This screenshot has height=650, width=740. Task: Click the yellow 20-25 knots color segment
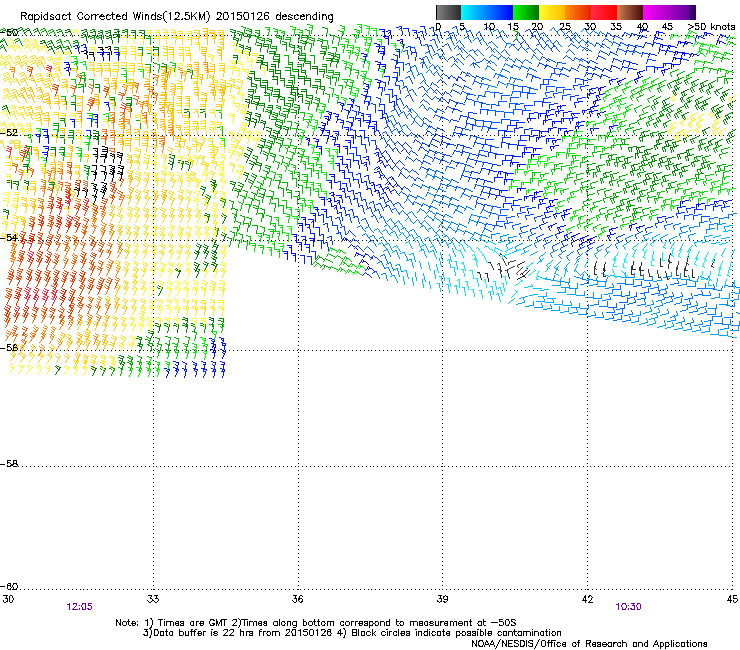(552, 12)
